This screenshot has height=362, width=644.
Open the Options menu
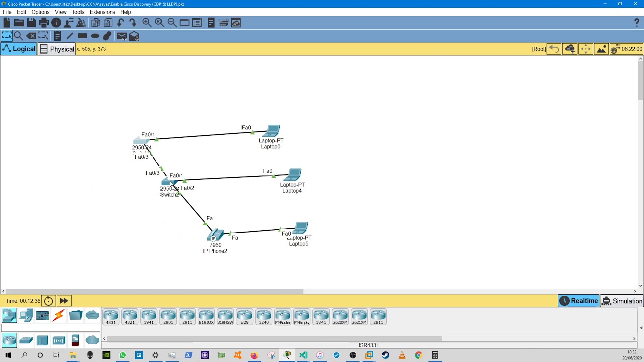pos(40,12)
